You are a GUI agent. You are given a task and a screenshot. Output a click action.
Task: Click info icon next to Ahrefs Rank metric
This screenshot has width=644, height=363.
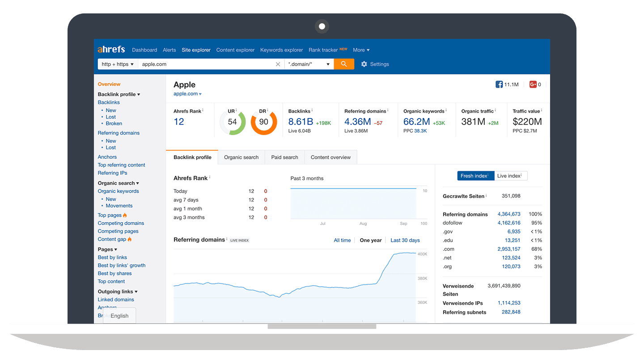tap(203, 110)
